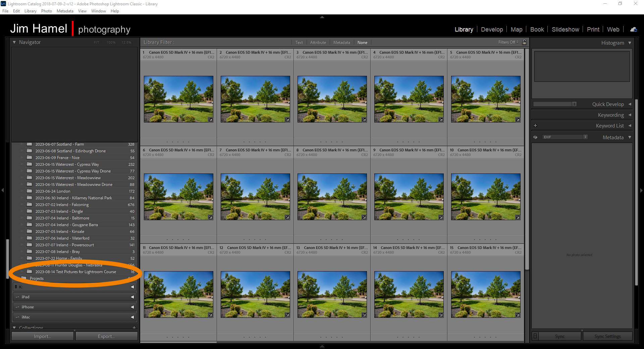Image resolution: width=644 pixels, height=349 pixels.
Task: Switch to the Develop module
Action: coord(492,30)
